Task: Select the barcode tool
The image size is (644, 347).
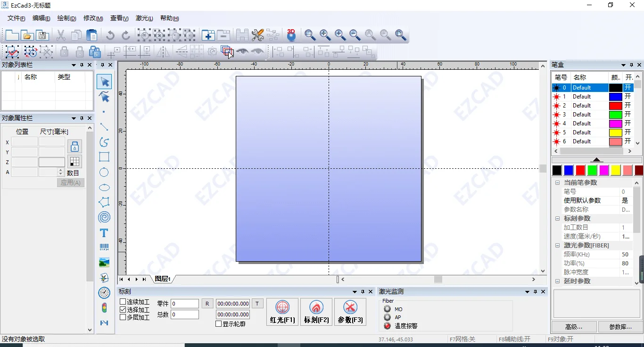Action: pos(104,248)
